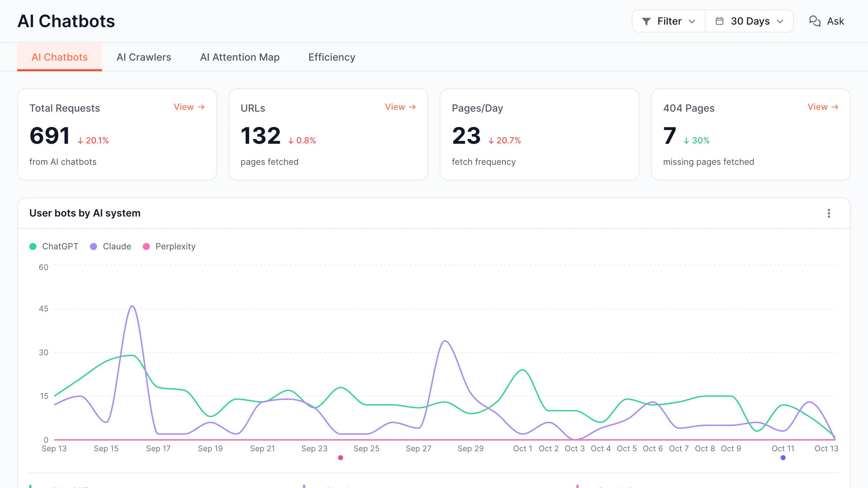Toggle Claude series in chart legend
Viewport: 868px width, 488px height.
pos(111,246)
